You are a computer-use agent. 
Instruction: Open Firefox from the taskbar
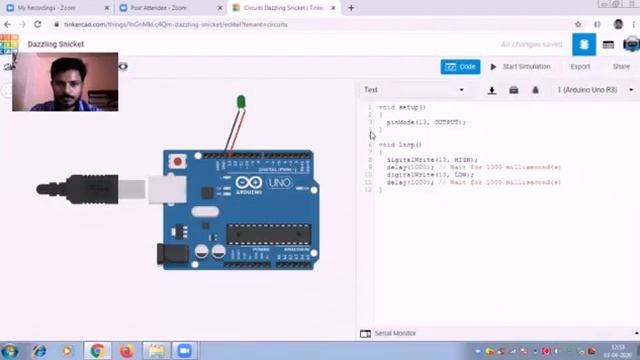pos(127,351)
